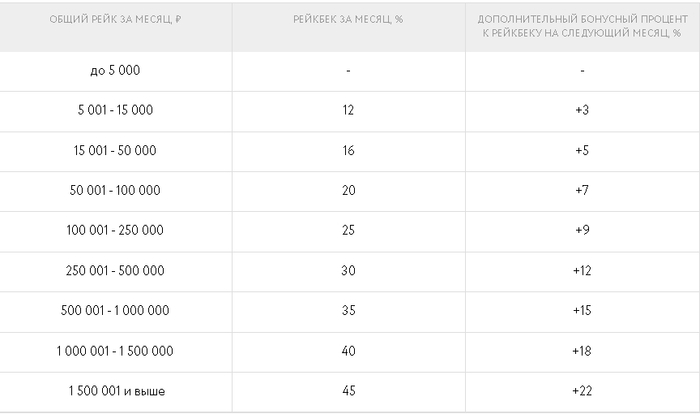Click the rakeback value 25

click(x=348, y=230)
